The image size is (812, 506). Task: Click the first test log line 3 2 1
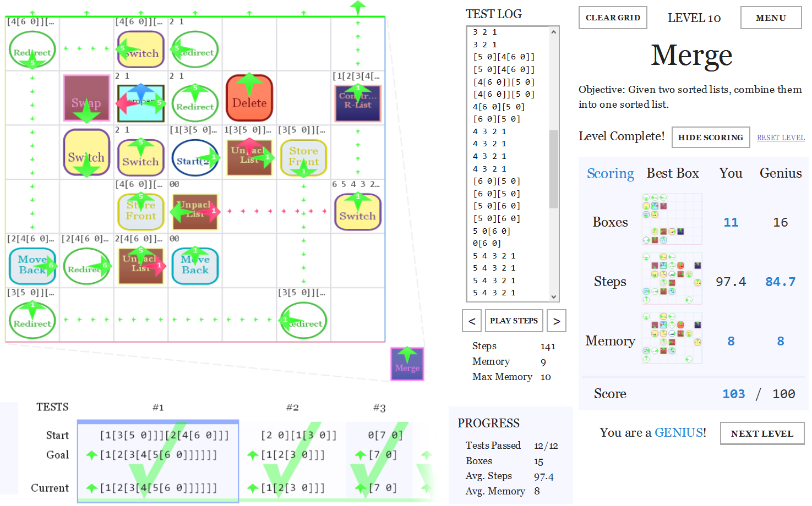tap(484, 32)
